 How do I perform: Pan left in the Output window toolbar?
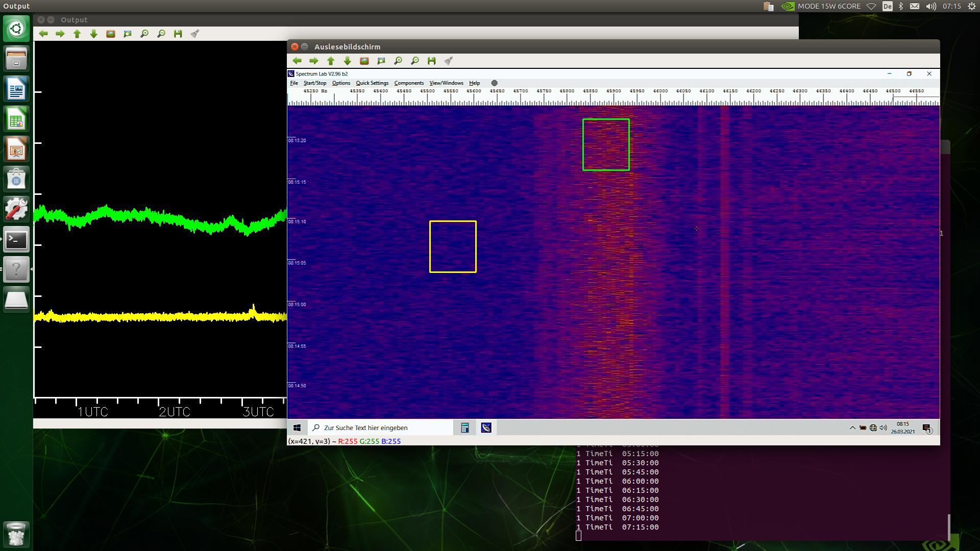pos(43,34)
